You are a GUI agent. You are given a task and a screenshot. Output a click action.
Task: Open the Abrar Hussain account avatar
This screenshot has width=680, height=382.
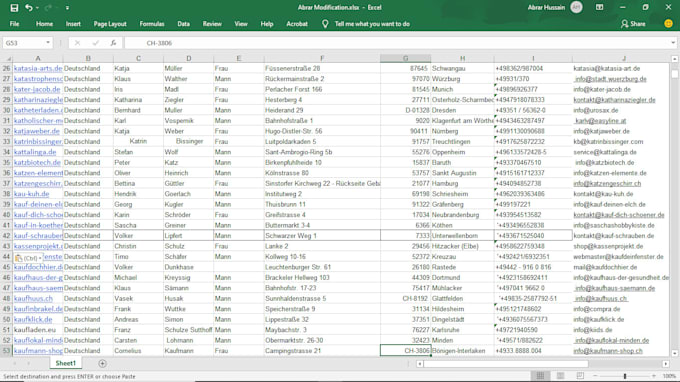point(576,7)
